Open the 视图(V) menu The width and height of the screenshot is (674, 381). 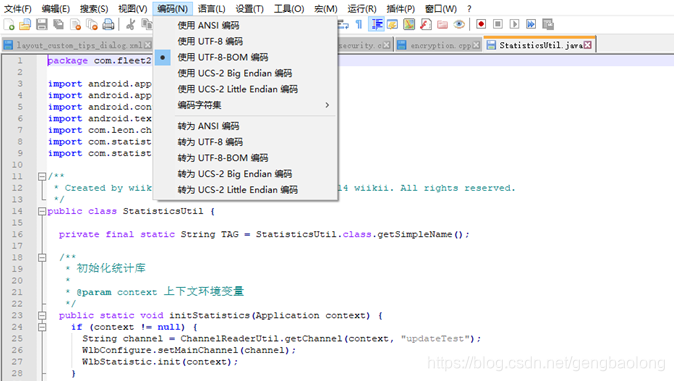pyautogui.click(x=132, y=9)
